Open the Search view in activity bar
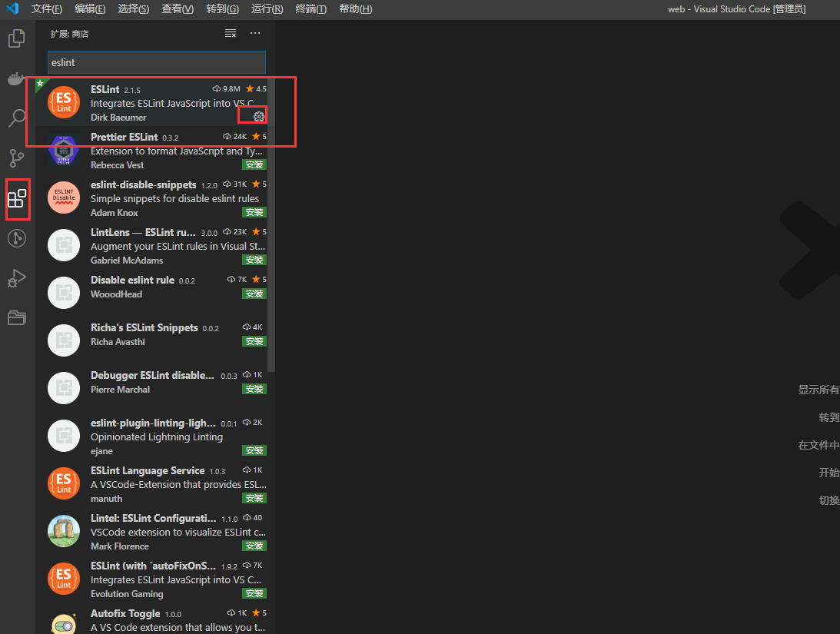 click(17, 118)
